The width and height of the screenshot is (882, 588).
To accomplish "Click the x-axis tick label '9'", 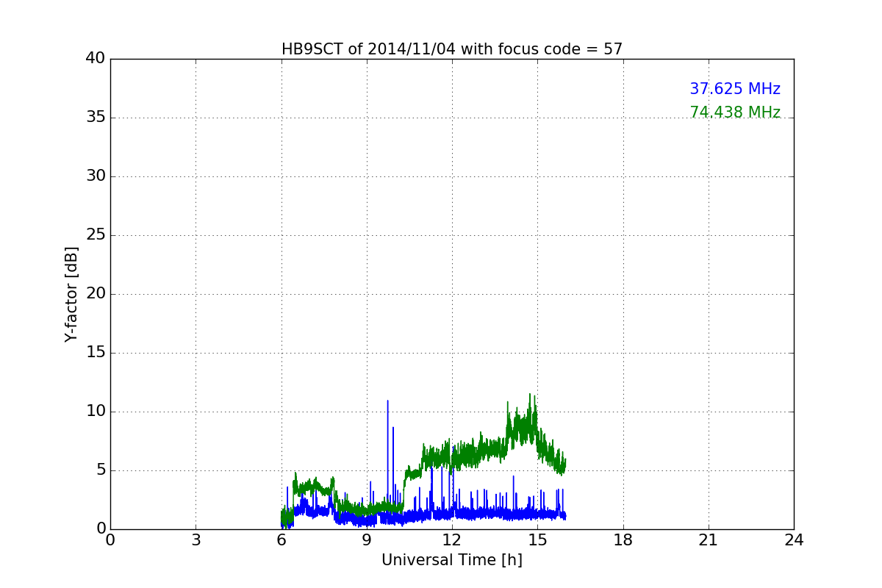I will click(367, 539).
